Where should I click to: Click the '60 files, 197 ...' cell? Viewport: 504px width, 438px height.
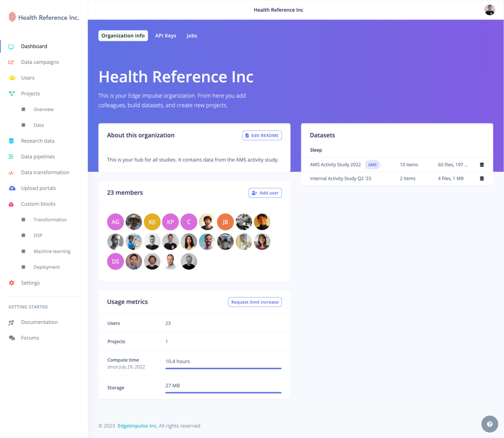452,164
